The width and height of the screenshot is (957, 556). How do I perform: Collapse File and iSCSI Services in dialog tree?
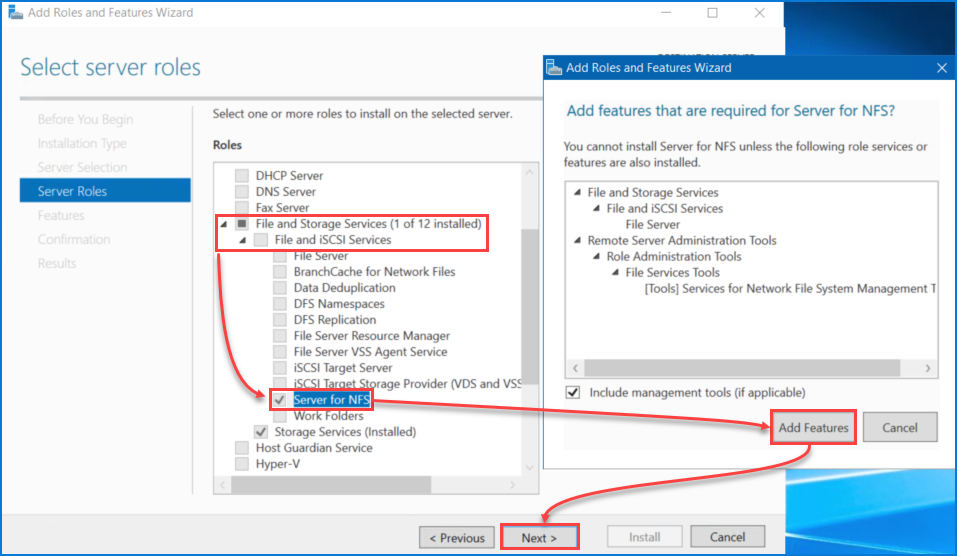coord(596,208)
